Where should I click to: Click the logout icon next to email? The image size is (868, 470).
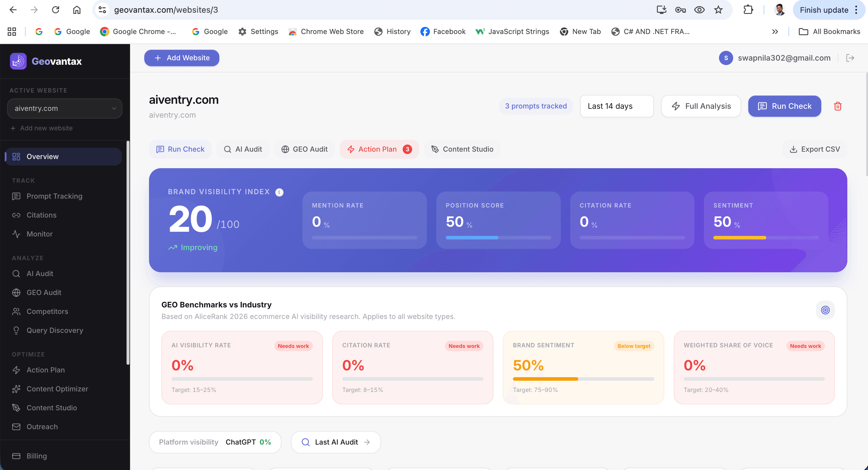pos(850,58)
